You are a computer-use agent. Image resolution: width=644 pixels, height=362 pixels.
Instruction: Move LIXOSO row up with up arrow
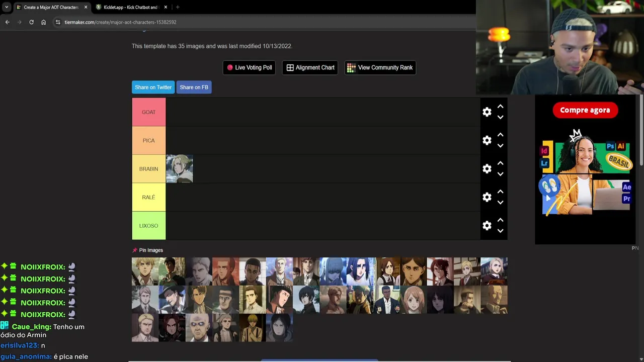tap(500, 220)
